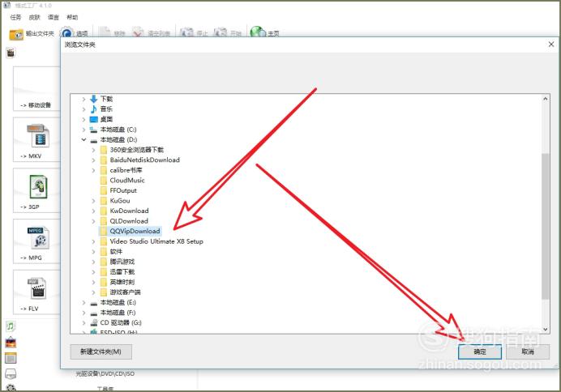Screen dimensions: 561x392
Task: Click the Remove toolbar icon
Action: point(105,32)
